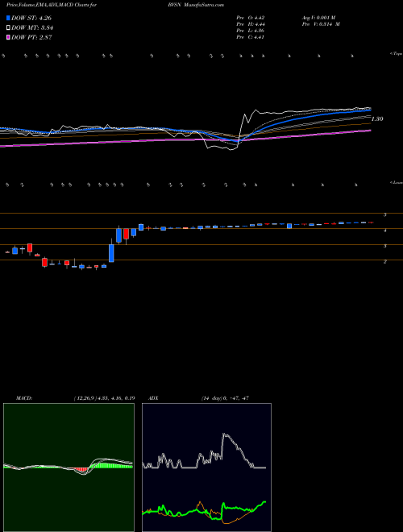Viewport: 403px width, 532px height.
Task: Click the blue DOW ST legend swatch
Action: click(9, 18)
